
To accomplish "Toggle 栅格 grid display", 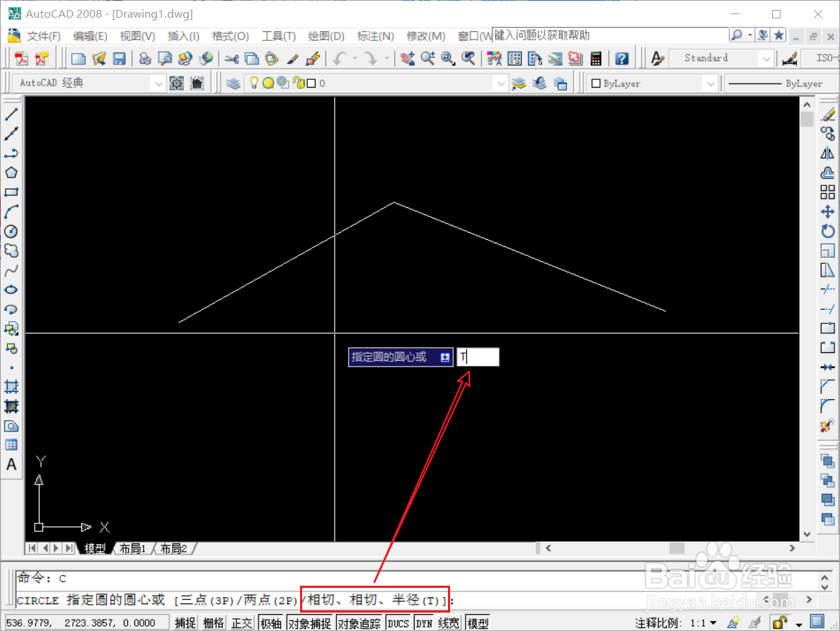I will click(x=213, y=623).
